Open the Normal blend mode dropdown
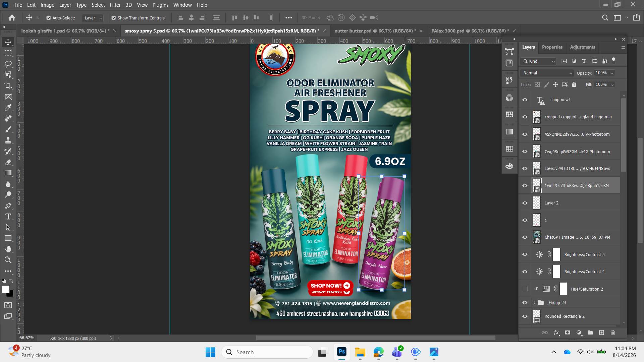 point(547,73)
